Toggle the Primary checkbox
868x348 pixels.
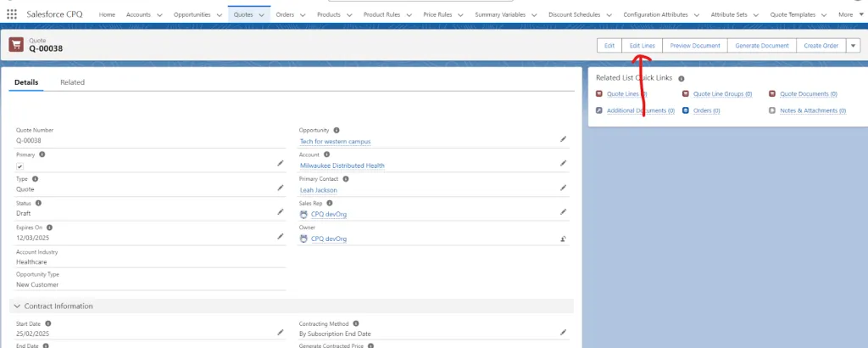coord(20,166)
